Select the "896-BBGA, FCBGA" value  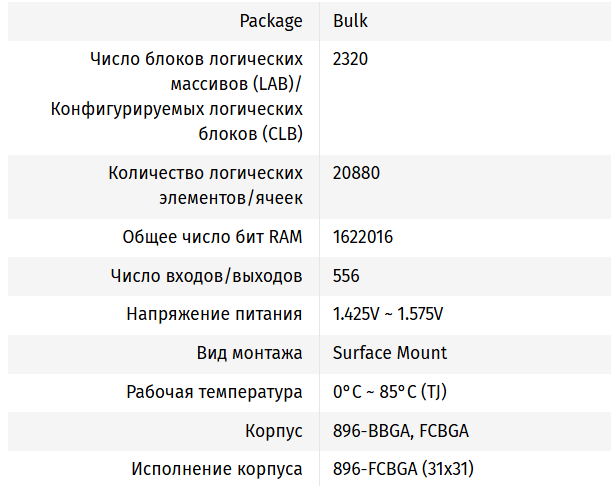coord(400,431)
